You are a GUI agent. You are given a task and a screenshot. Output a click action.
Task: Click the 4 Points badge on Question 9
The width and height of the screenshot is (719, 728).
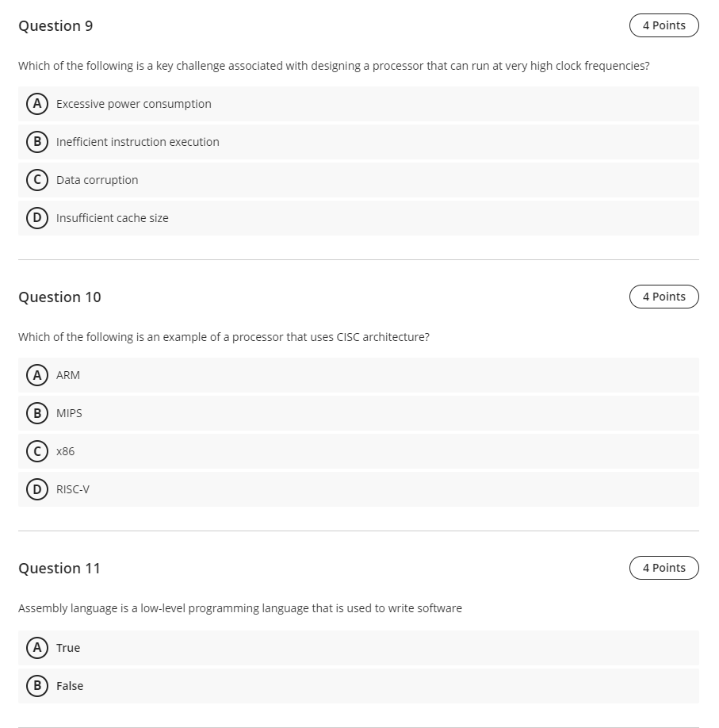664,25
